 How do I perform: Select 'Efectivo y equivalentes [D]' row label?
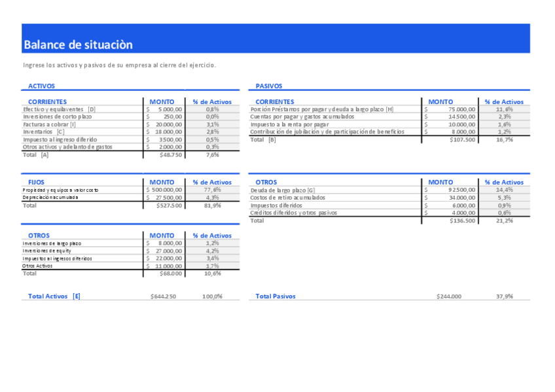[x=59, y=109]
